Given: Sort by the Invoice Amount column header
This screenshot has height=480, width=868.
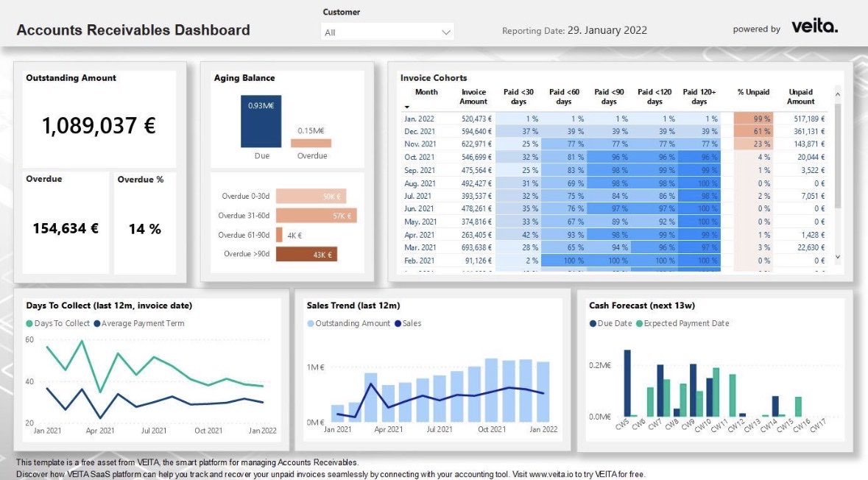Looking at the screenshot, I should (x=473, y=96).
